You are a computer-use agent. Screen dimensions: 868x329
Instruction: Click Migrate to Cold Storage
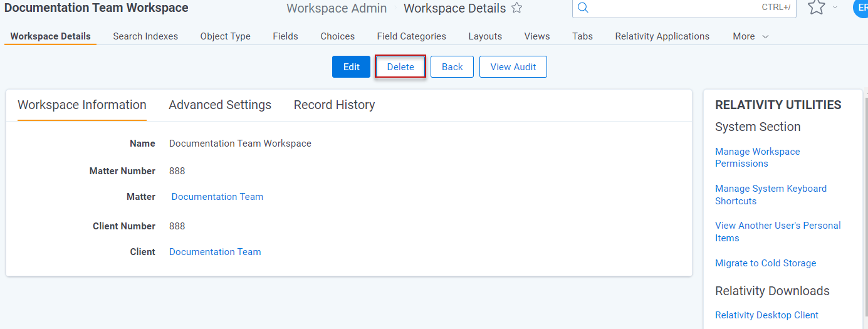pos(766,263)
